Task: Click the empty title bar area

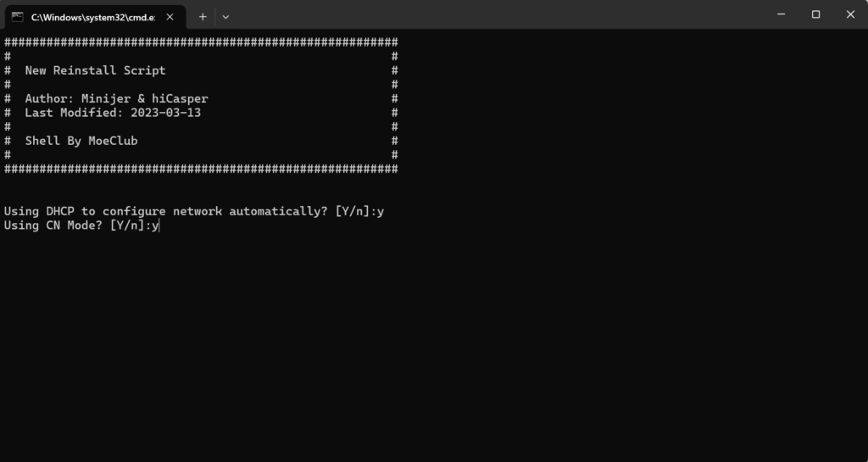Action: coord(498,14)
